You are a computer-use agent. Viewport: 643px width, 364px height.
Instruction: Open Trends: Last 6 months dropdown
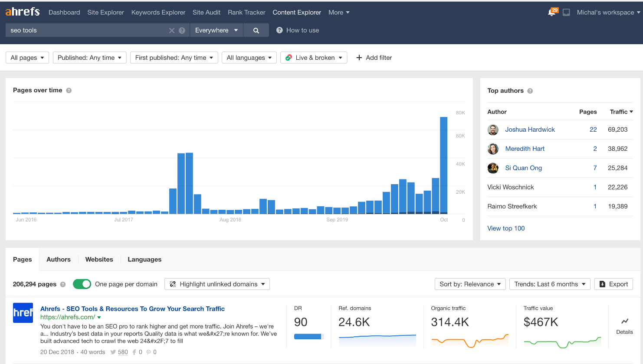coord(550,284)
